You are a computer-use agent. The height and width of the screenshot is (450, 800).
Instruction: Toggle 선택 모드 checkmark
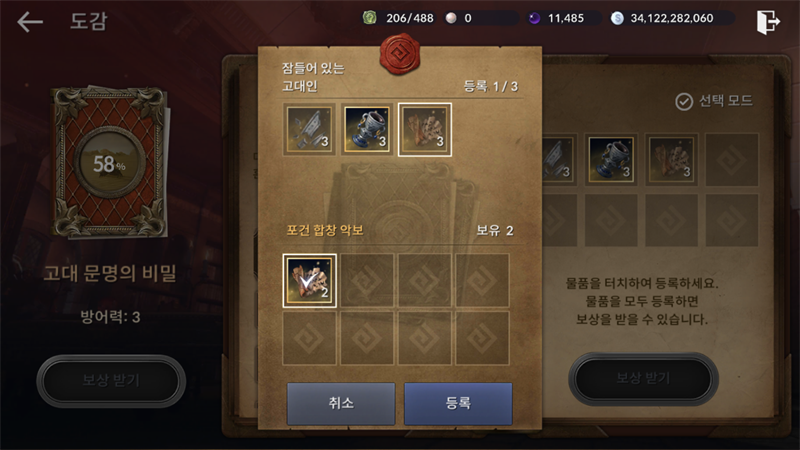click(x=684, y=102)
